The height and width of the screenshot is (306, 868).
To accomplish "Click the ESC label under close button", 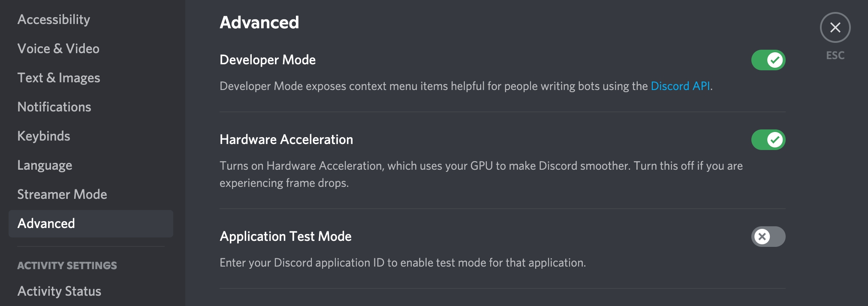I will 835,56.
